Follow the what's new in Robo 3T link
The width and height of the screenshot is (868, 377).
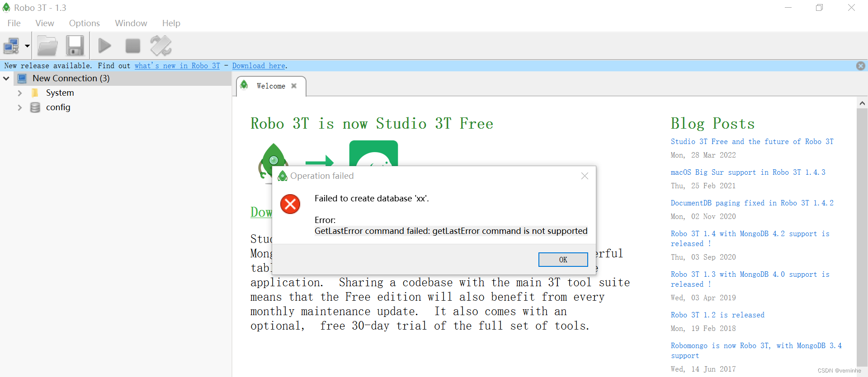tap(177, 66)
